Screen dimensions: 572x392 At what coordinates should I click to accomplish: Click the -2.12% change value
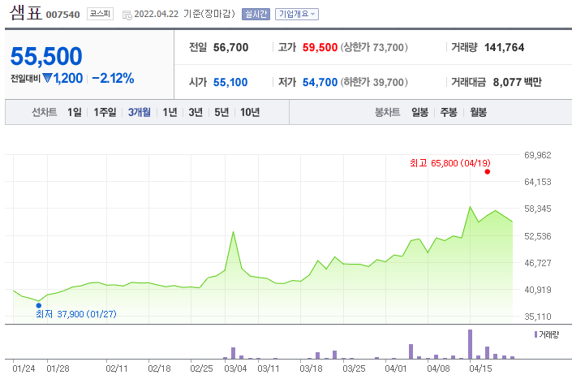(113, 78)
